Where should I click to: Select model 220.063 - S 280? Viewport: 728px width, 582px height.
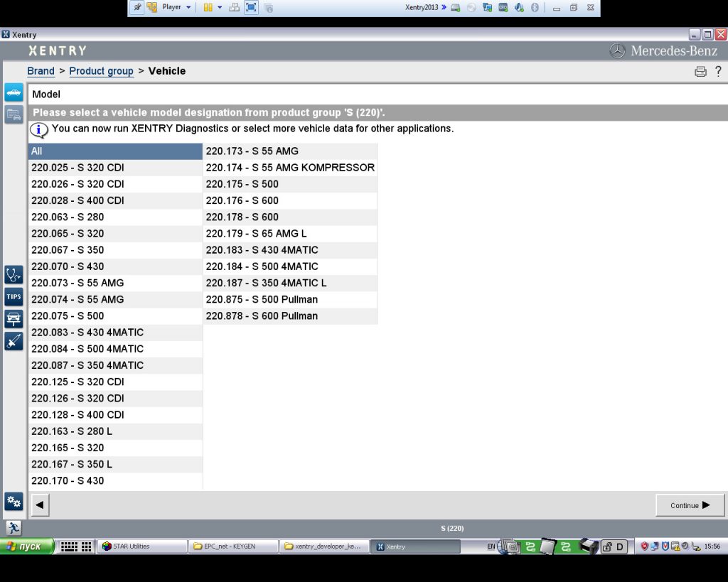(116, 217)
